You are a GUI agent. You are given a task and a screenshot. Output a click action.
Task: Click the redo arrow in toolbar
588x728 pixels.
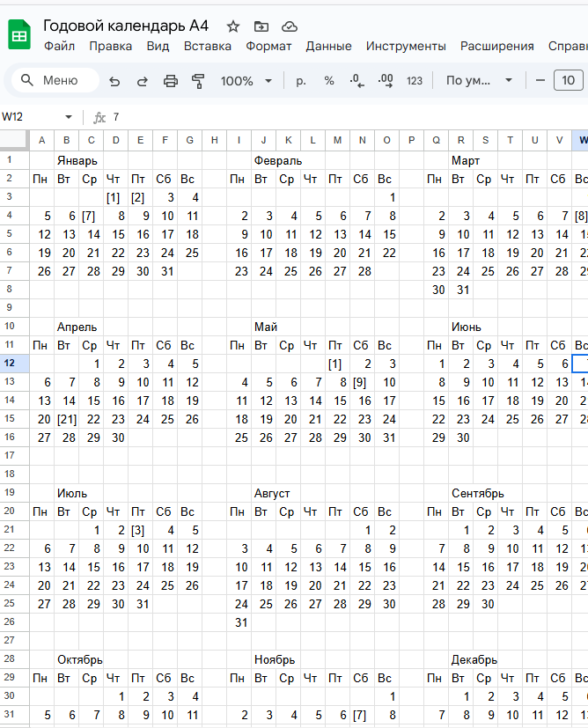coord(143,81)
